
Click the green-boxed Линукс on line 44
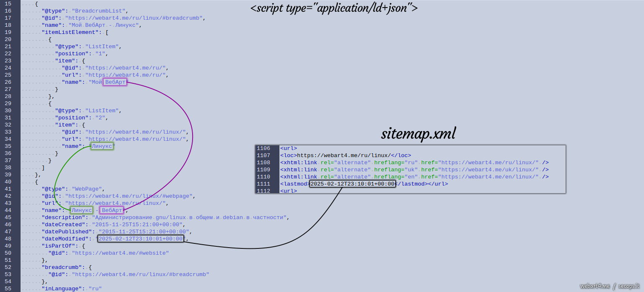(x=81, y=210)
